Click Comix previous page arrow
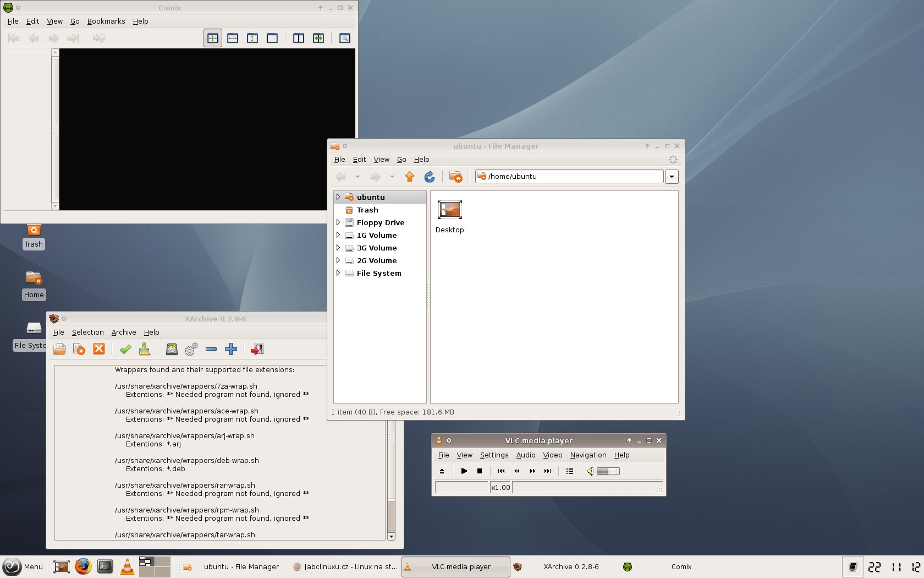 (34, 38)
